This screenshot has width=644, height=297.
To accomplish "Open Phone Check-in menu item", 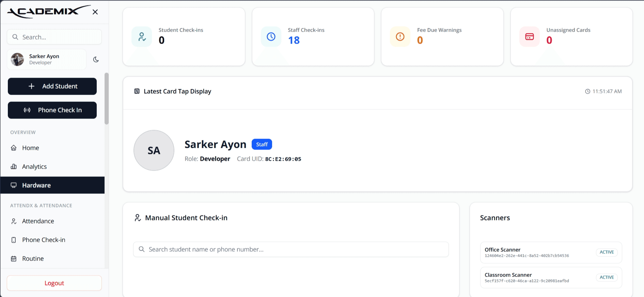I will [52, 240].
